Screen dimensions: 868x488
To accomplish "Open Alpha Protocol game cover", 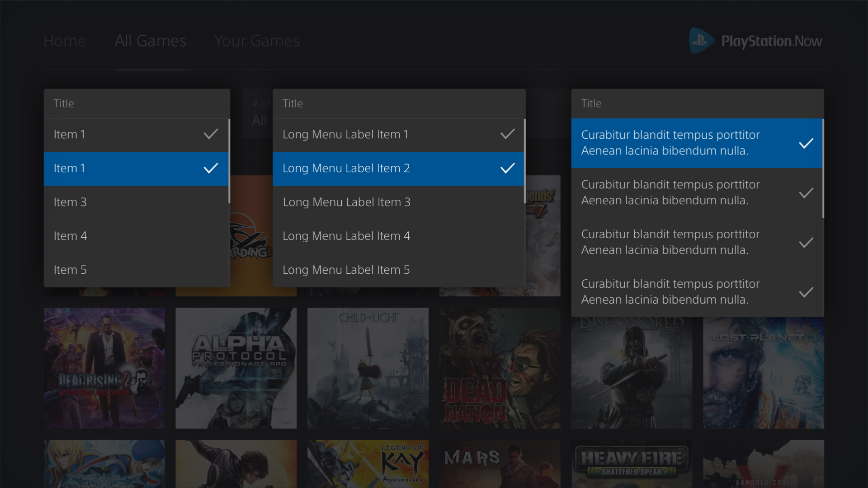I will pyautogui.click(x=236, y=368).
